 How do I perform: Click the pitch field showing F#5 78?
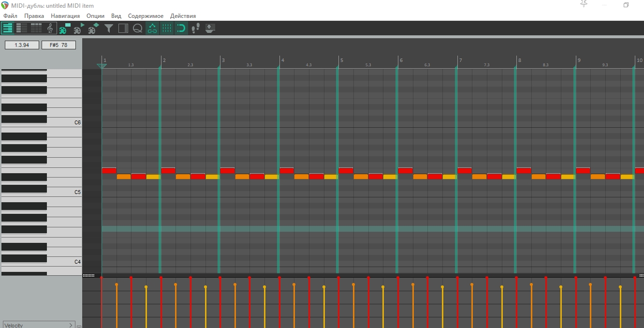click(59, 45)
